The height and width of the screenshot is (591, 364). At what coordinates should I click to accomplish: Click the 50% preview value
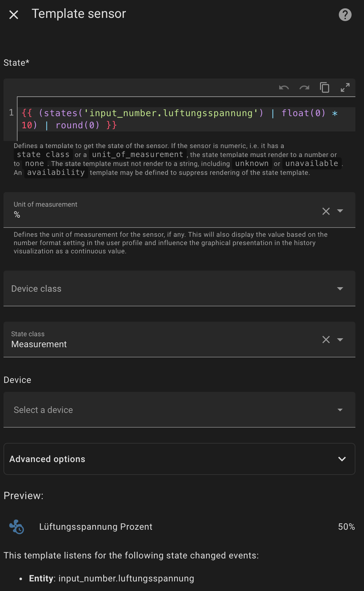click(x=346, y=527)
